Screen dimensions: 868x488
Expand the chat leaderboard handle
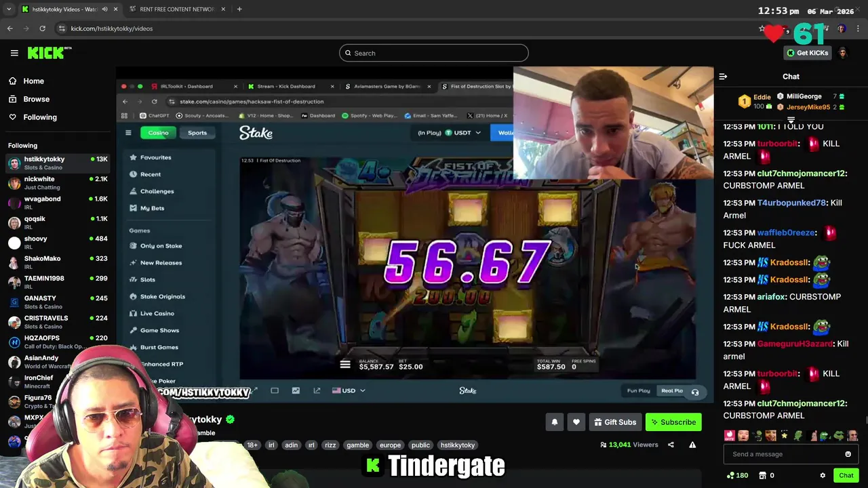point(791,120)
